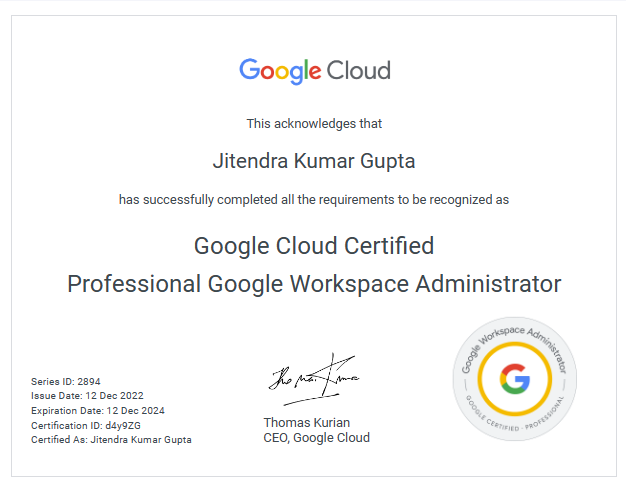Click the 'Google Cloud Certified' title
The height and width of the screenshot is (487, 626).
314,246
